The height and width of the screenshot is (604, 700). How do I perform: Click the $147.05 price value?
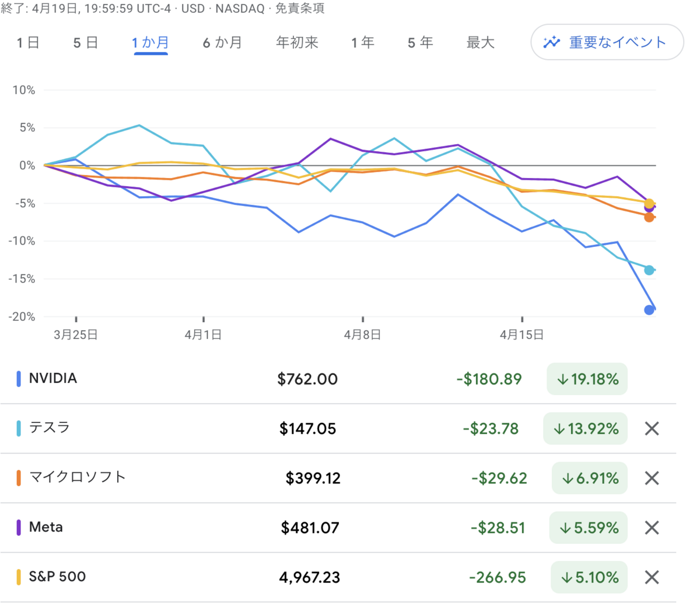point(308,429)
